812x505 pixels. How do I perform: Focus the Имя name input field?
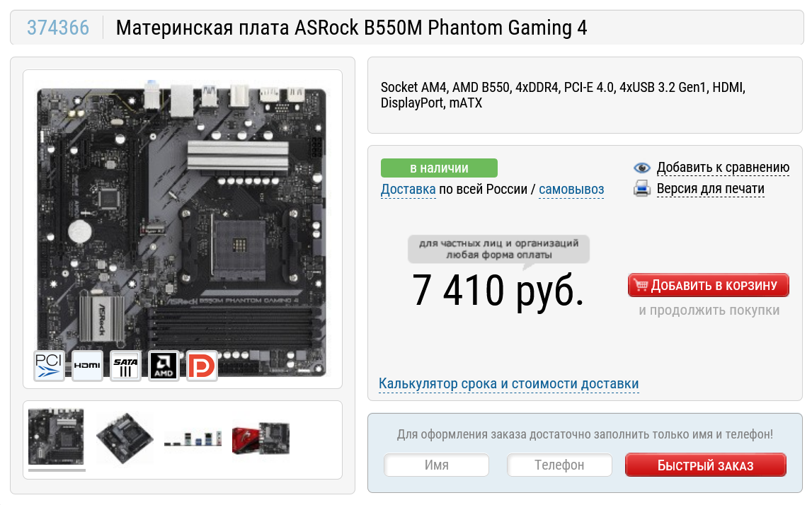coord(437,465)
